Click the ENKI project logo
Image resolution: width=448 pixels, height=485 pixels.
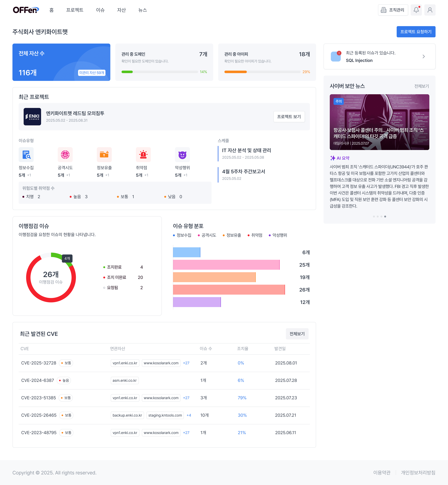(x=32, y=117)
